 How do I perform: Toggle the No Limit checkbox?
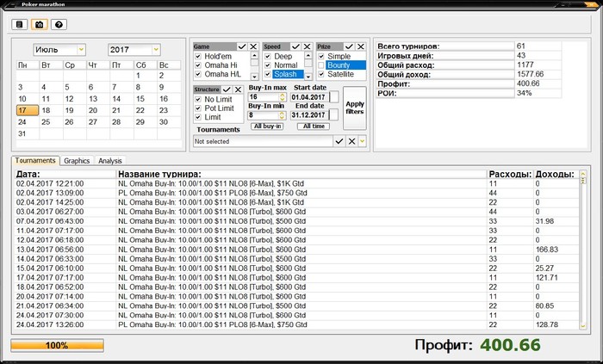pyautogui.click(x=198, y=99)
